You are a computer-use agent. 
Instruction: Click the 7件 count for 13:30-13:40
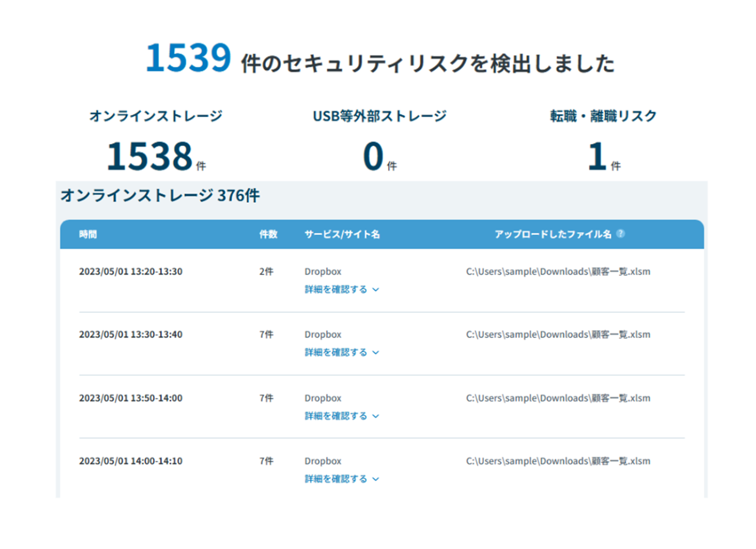266,334
